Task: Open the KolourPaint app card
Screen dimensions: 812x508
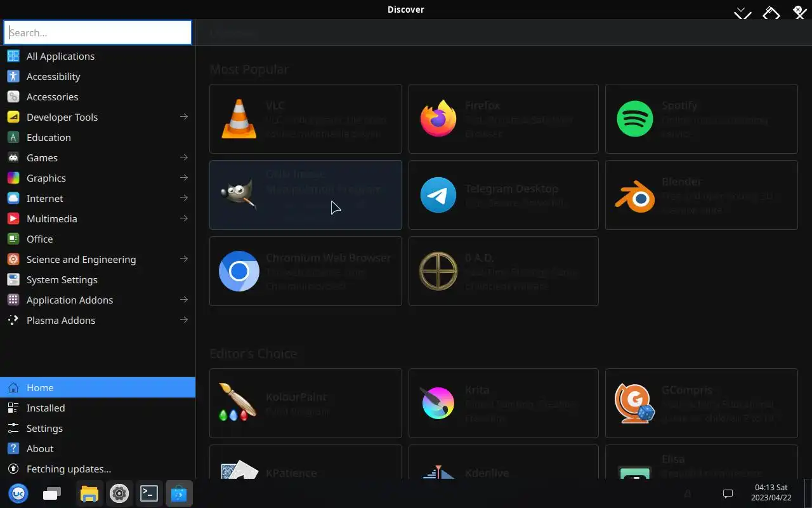Action: (306, 403)
